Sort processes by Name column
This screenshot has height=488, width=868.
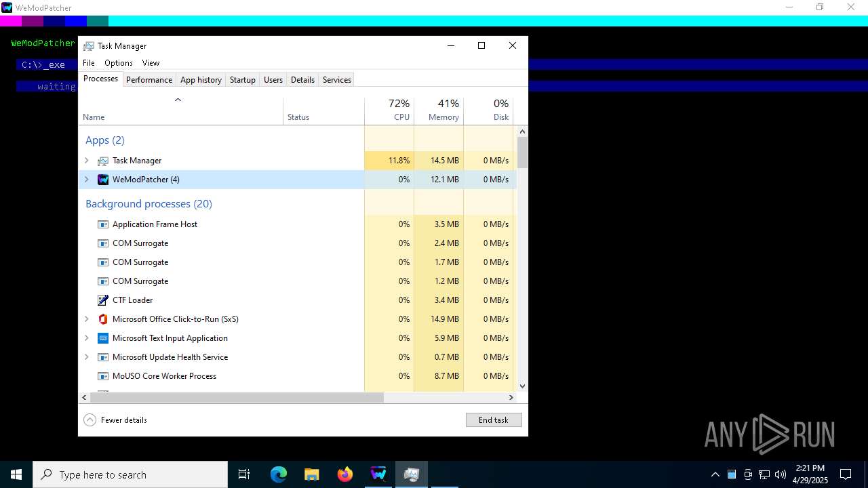point(180,111)
